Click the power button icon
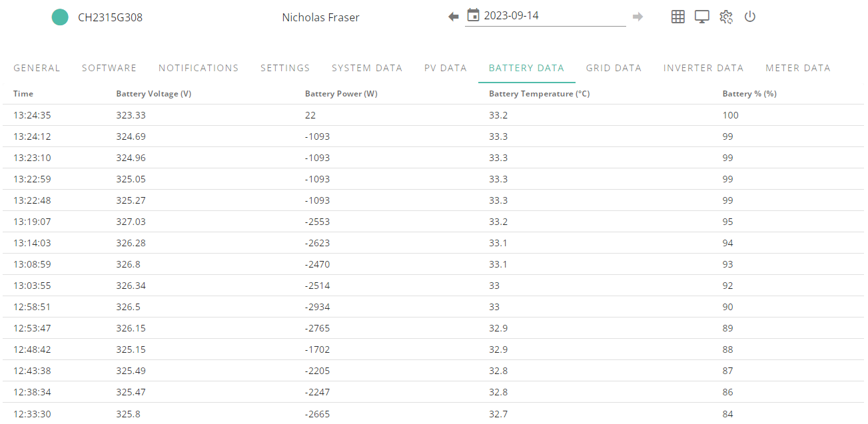 click(750, 17)
